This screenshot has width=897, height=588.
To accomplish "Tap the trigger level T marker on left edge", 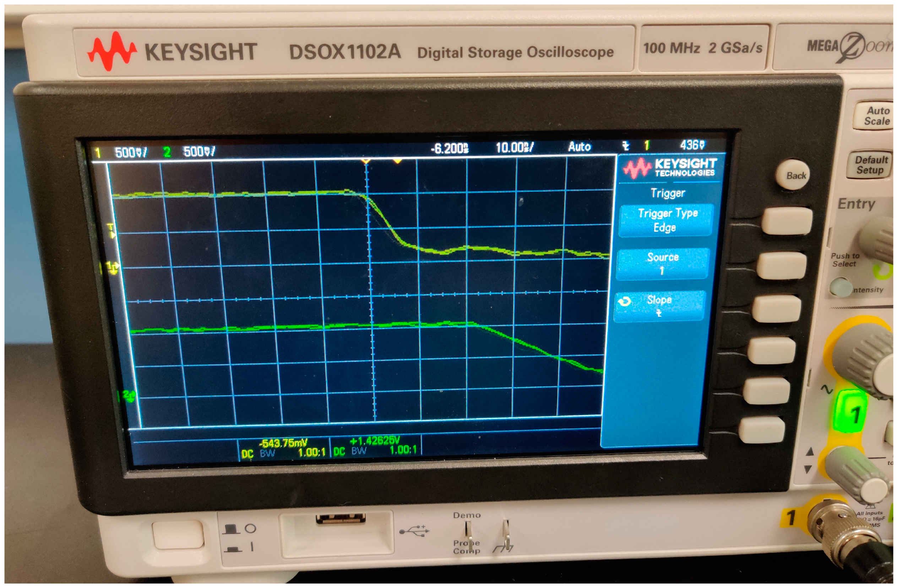I will 111,230.
